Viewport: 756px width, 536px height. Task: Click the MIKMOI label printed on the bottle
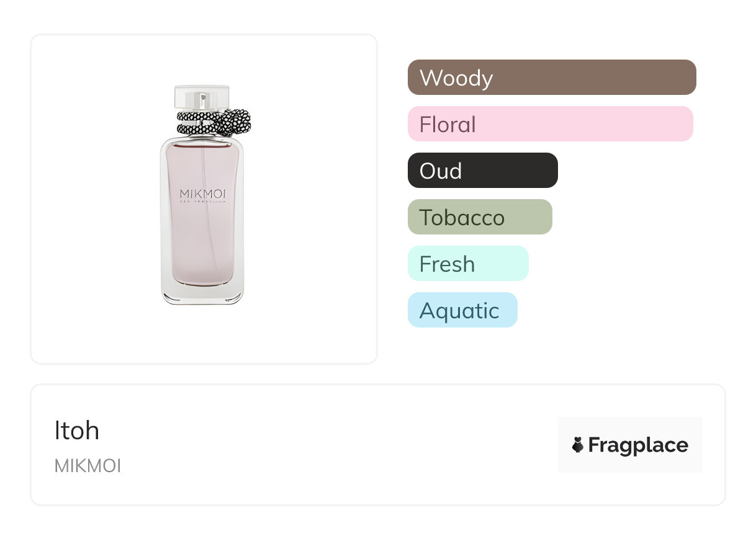202,195
